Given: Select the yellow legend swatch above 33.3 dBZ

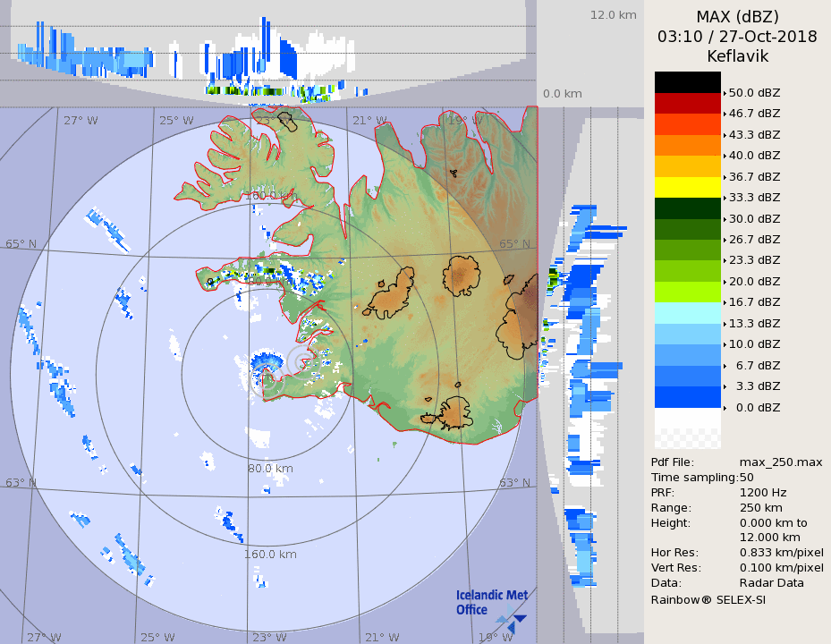Looking at the screenshot, I should pyautogui.click(x=687, y=187).
